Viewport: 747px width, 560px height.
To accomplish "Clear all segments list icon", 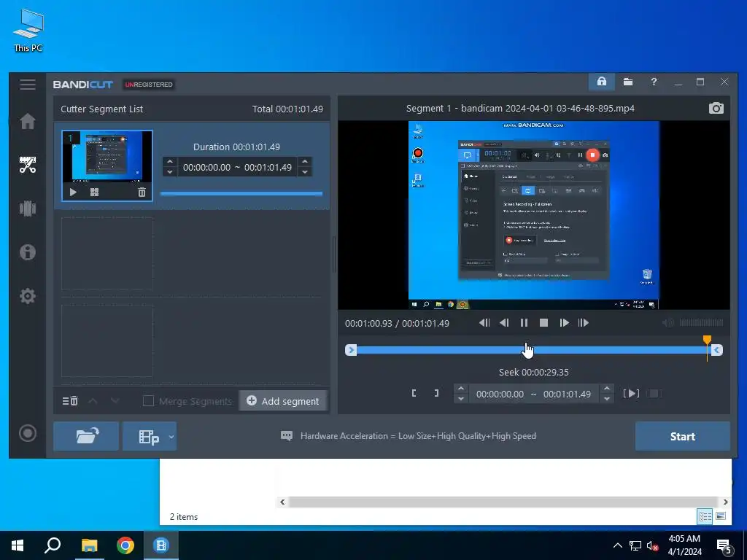I will coord(70,401).
